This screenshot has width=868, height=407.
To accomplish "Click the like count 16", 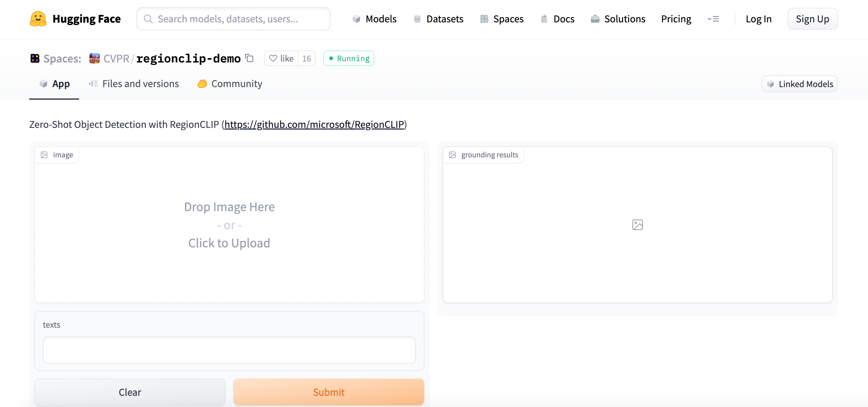I will pos(307,58).
